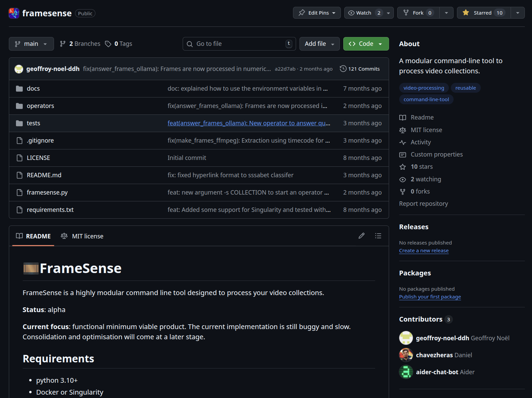
Task: Open the Code dropdown button
Action: coord(366,44)
